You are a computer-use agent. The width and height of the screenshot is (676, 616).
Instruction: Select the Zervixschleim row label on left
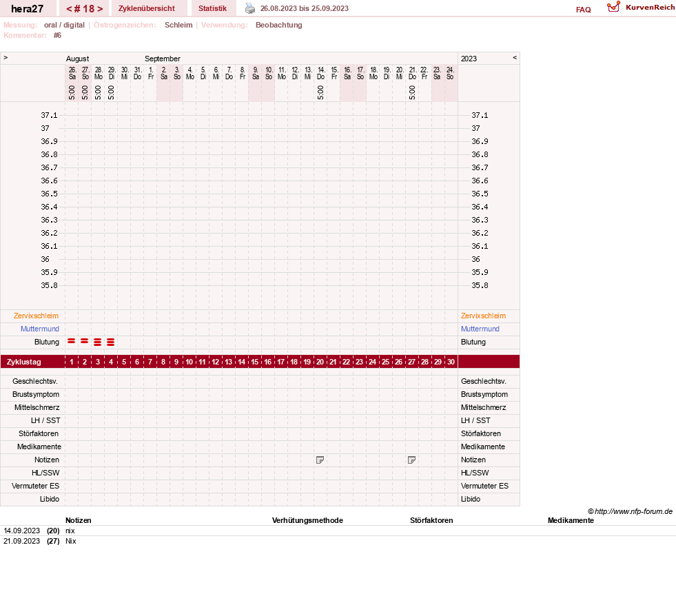pos(37,316)
